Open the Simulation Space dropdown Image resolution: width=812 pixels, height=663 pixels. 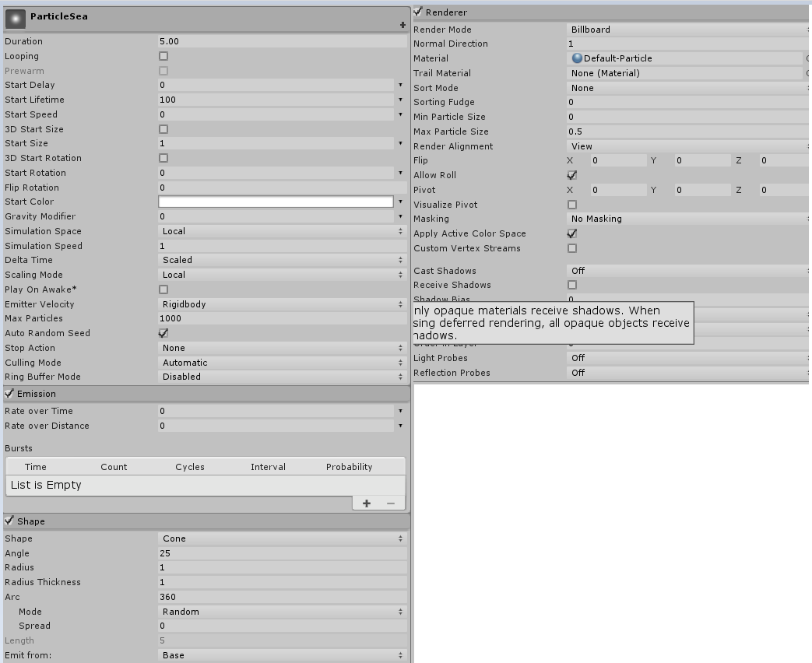click(x=280, y=230)
